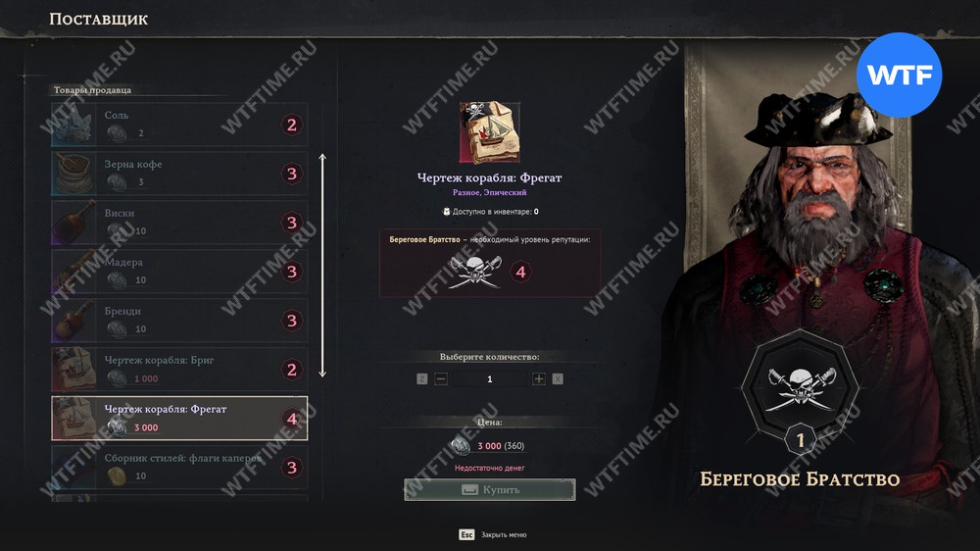This screenshot has height=551, width=980.
Task: Click the crossed-sabers skull reputation emblem
Action: point(475,272)
